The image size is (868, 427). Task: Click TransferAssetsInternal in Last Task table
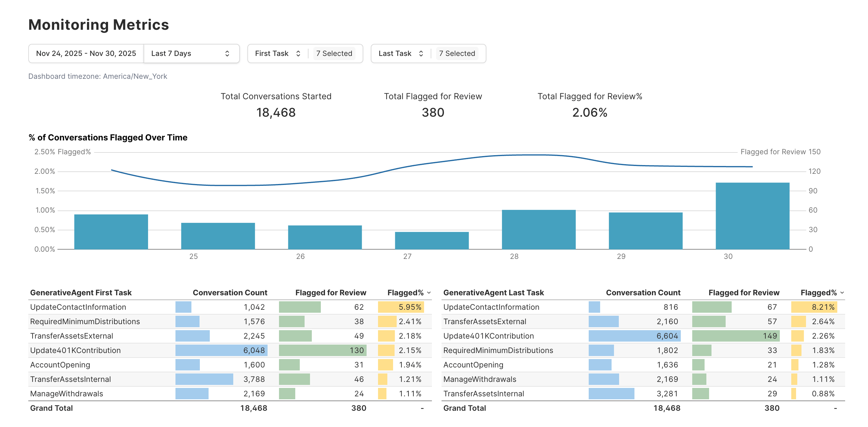484,394
